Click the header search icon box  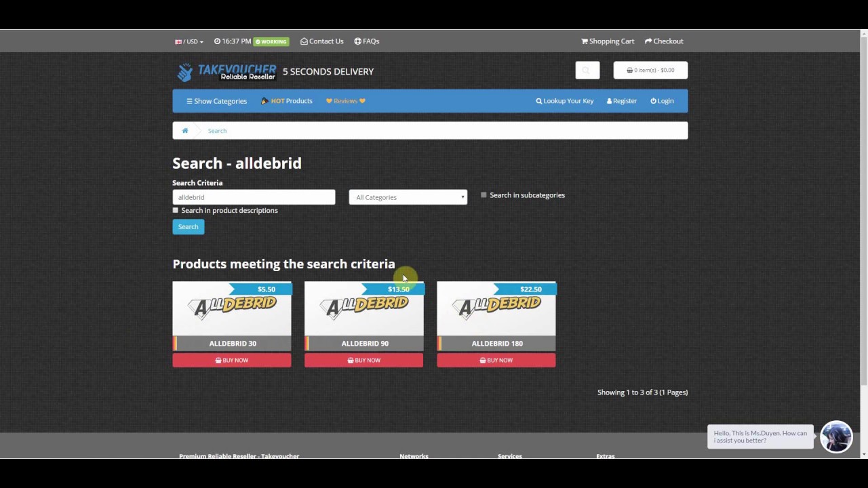pyautogui.click(x=587, y=70)
